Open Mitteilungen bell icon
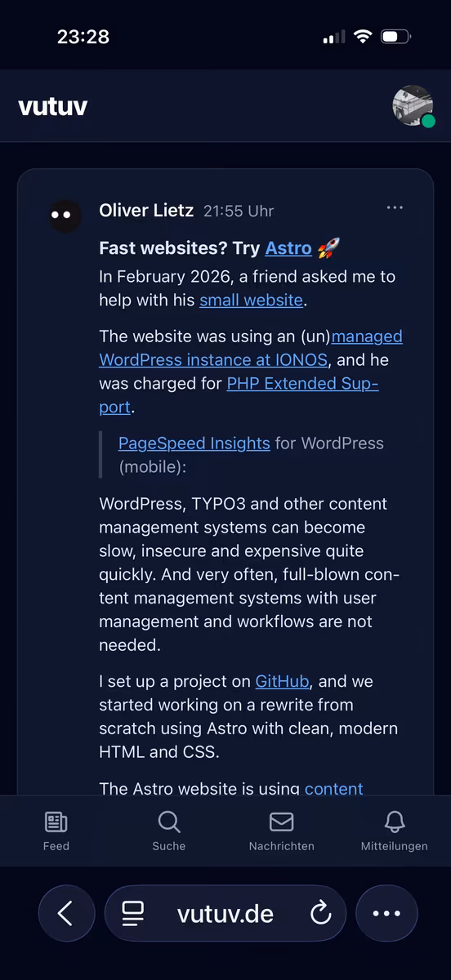Viewport: 451px width, 980px height. pyautogui.click(x=395, y=822)
